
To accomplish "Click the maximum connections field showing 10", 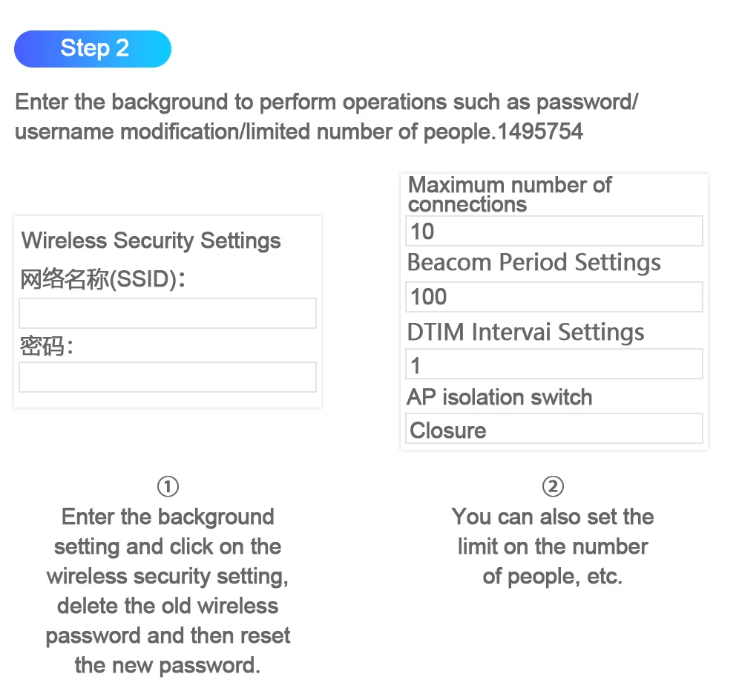I will pos(554,232).
